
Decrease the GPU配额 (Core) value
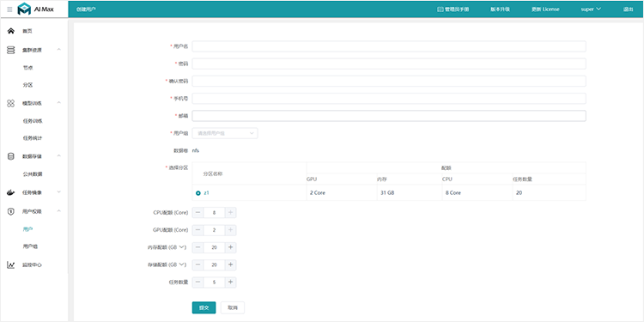198,230
